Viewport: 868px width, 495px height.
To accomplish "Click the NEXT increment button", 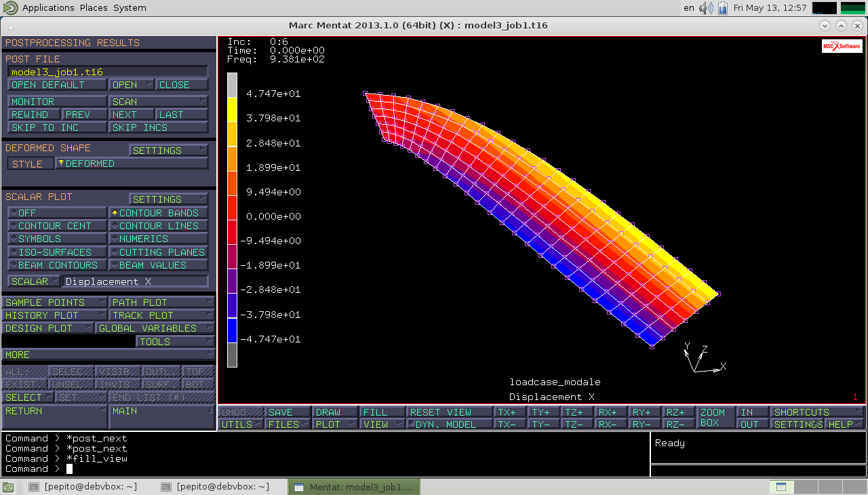I will pos(131,115).
